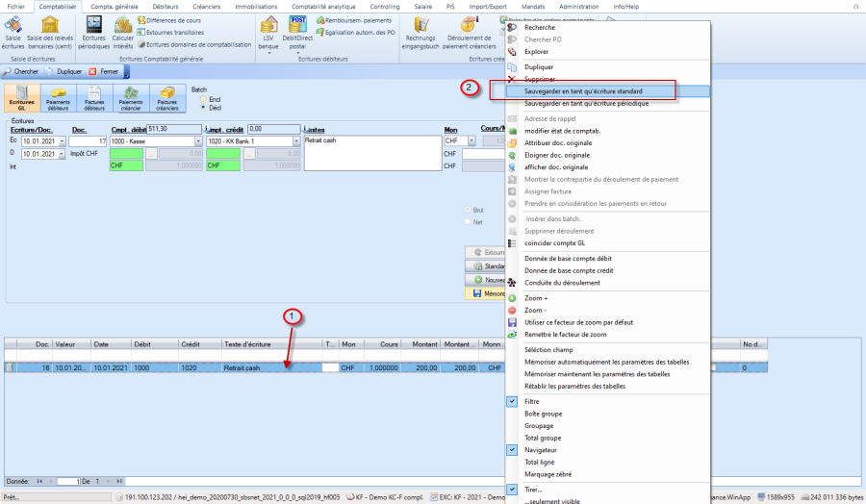The image size is (866, 504).
Task: Click the Doc. number field
Action: pos(88,141)
